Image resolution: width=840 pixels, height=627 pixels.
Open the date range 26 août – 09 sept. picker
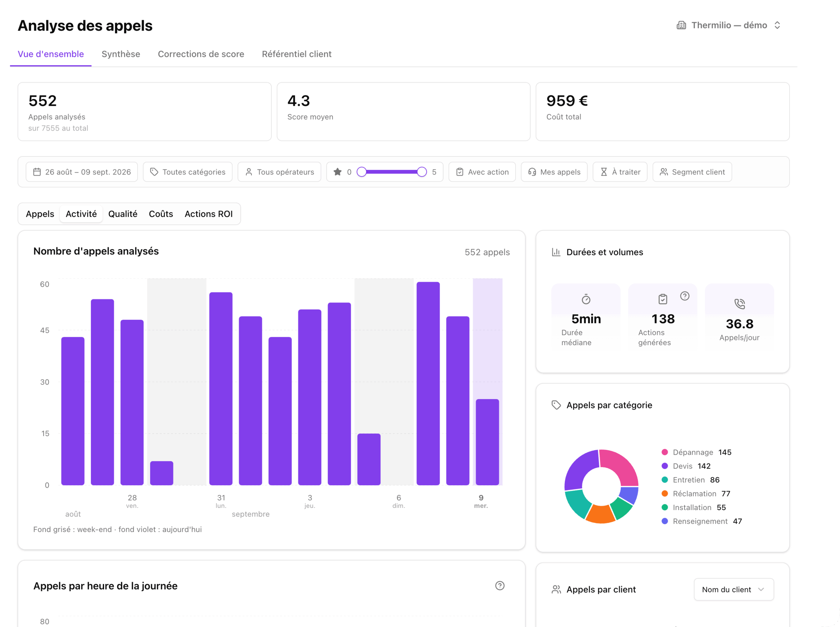pos(82,172)
